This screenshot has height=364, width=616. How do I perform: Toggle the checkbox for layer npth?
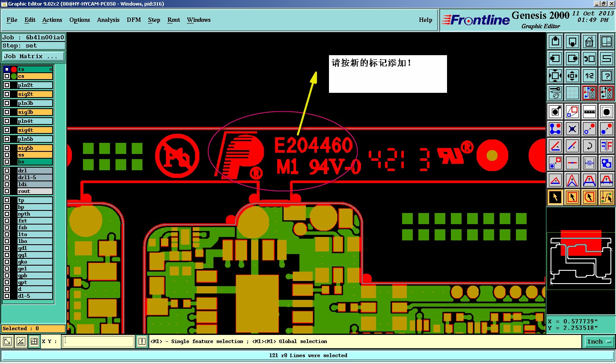pyautogui.click(x=7, y=214)
